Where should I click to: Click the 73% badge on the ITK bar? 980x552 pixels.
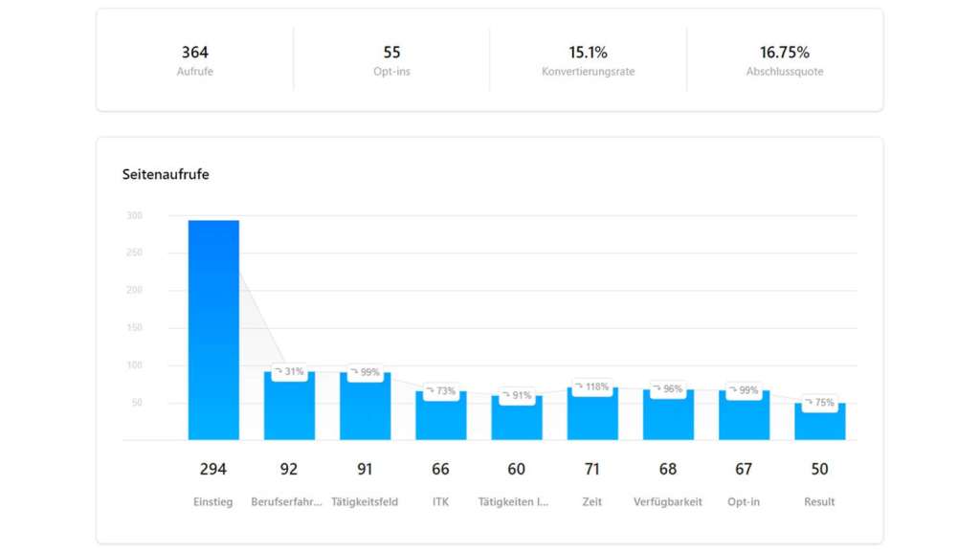(x=441, y=390)
